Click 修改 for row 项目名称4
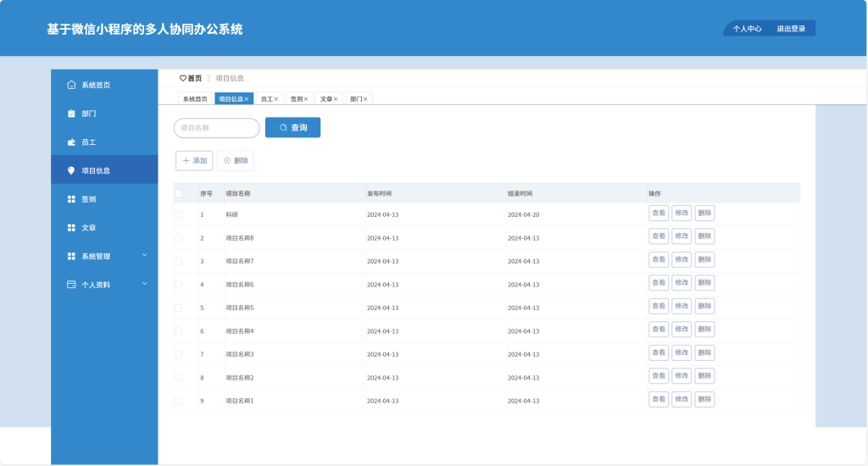This screenshot has height=466, width=868. point(682,330)
